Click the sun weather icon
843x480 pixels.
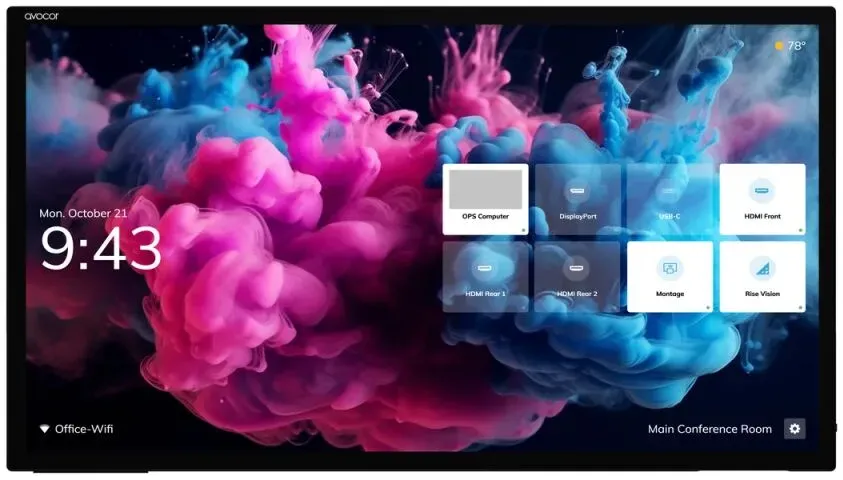(x=778, y=46)
